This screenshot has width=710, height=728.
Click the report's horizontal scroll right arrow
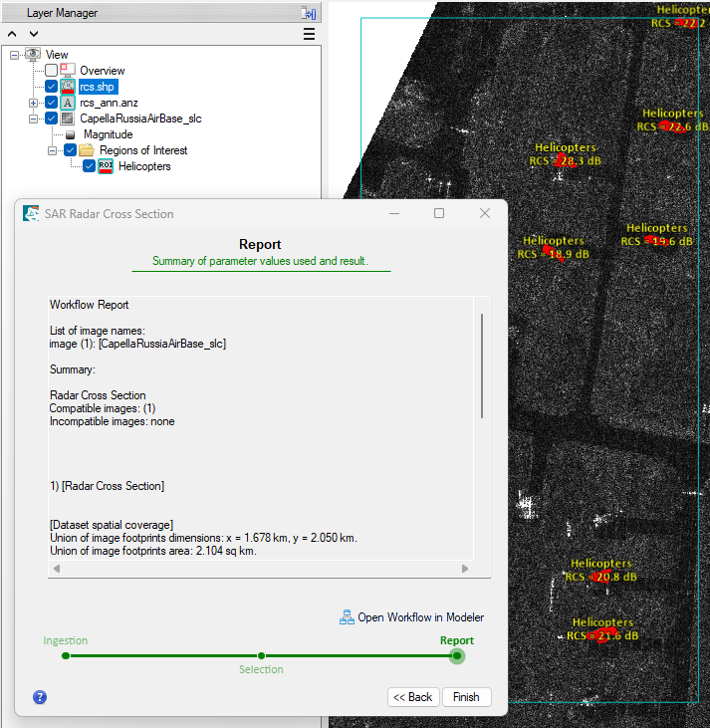coord(464,569)
